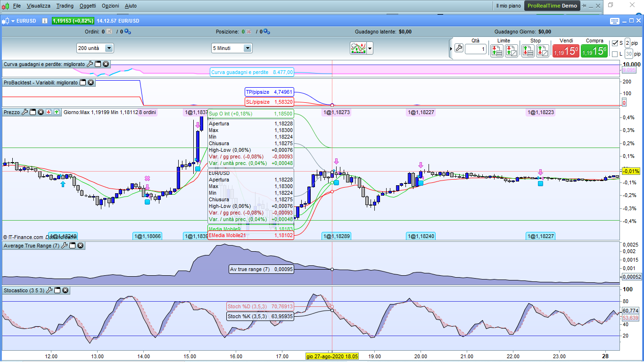Screen dimensions: 644x362
Task: Click the first Limite order icon
Action: pos(497,51)
